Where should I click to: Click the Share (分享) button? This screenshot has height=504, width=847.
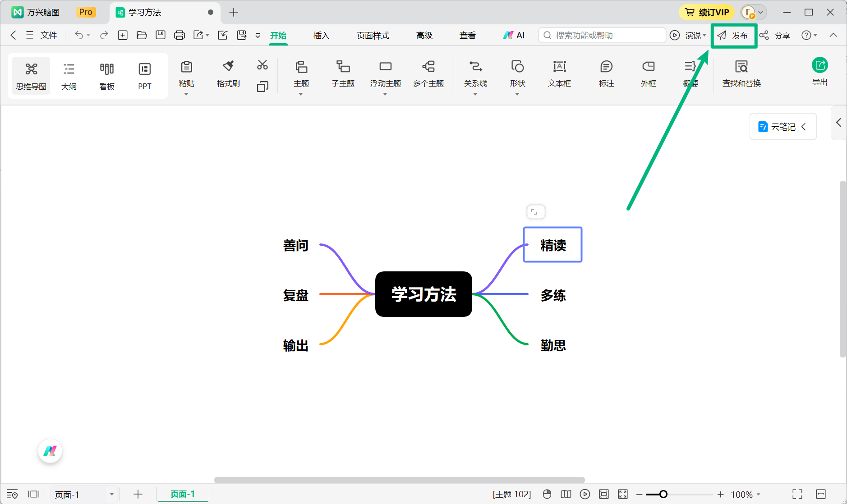pyautogui.click(x=775, y=35)
